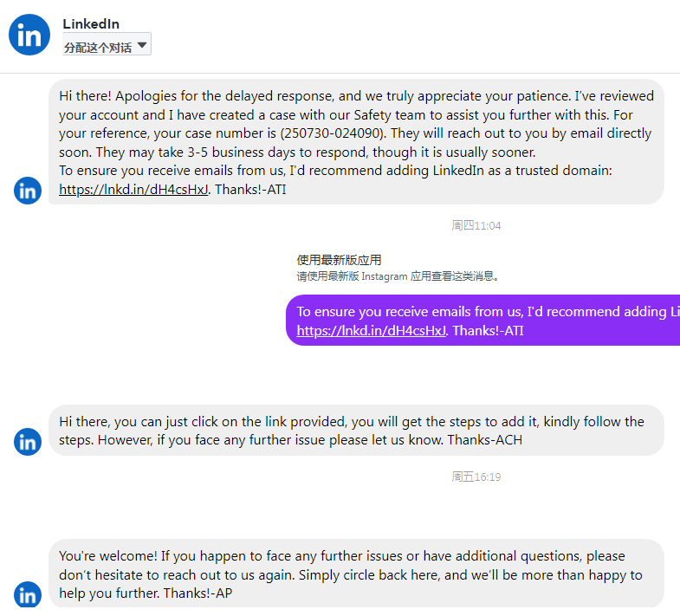The height and width of the screenshot is (616, 680).
Task: Click the 请使用最新版 Instagram 应用 notice text
Action: [x=398, y=276]
